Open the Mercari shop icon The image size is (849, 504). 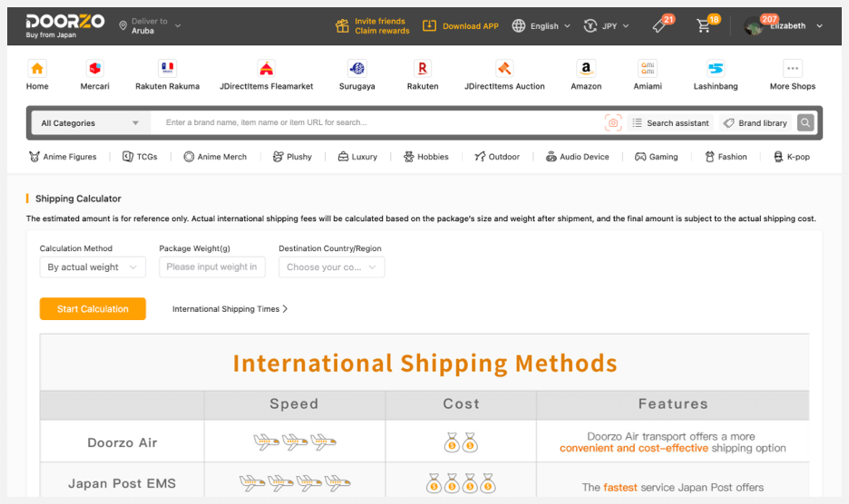click(x=94, y=68)
